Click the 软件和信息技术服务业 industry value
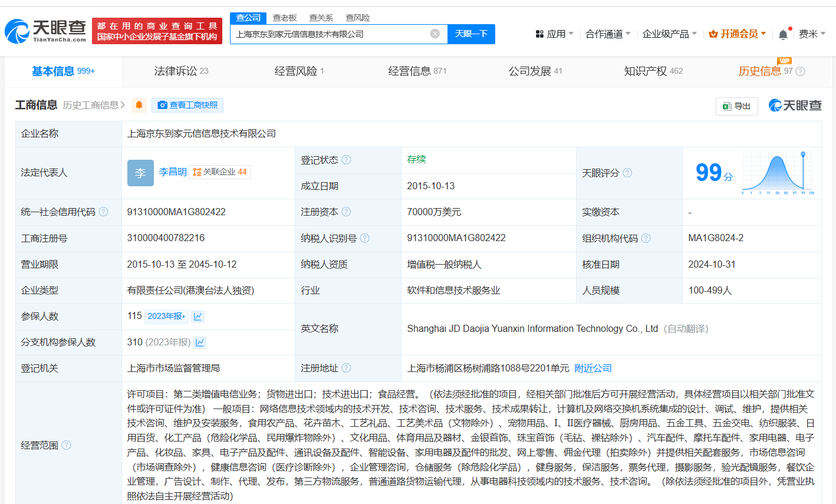 coord(453,290)
